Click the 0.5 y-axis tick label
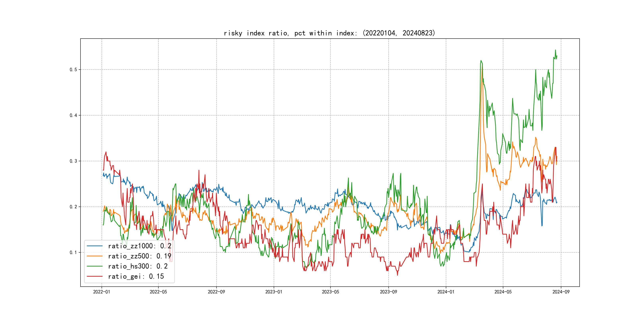Viewport: 644px width, 322px height. click(73, 70)
